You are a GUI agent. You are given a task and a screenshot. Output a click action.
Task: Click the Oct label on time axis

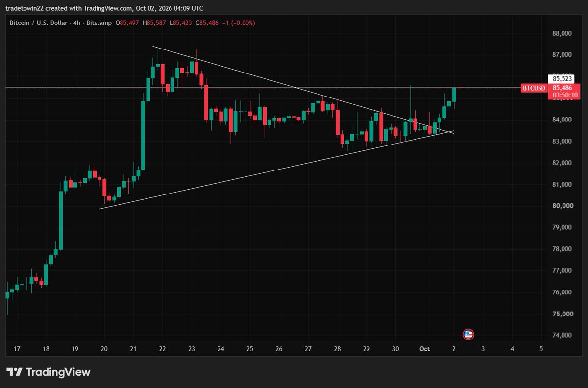point(424,349)
